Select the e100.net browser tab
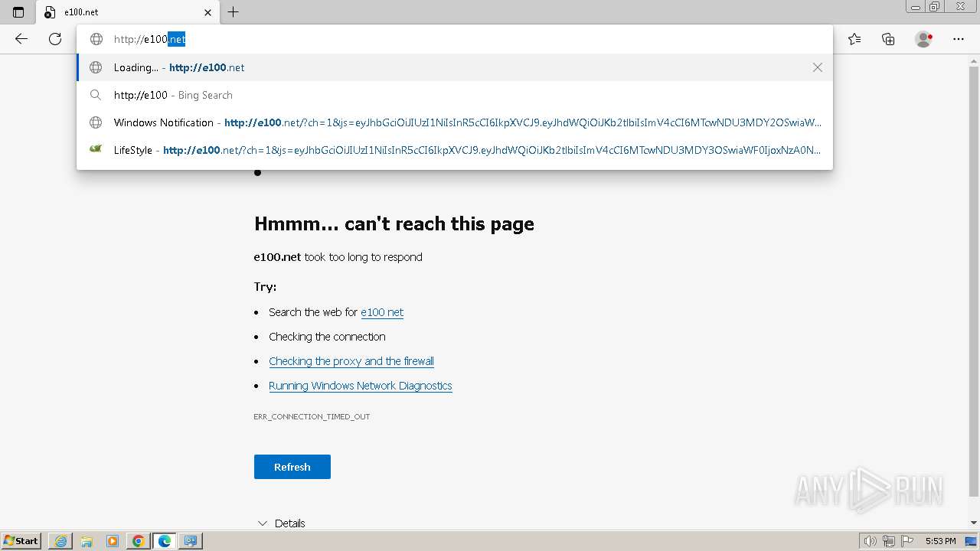 128,12
